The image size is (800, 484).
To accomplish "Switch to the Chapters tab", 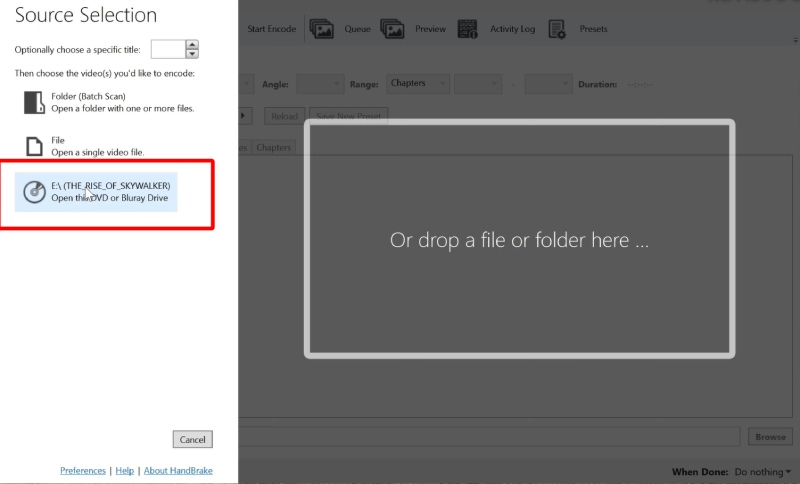I will [x=273, y=147].
